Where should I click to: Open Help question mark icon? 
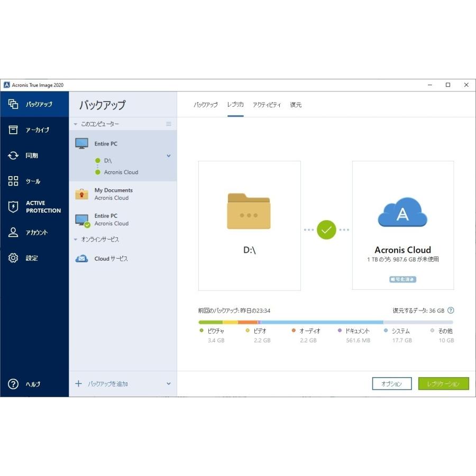point(13,384)
